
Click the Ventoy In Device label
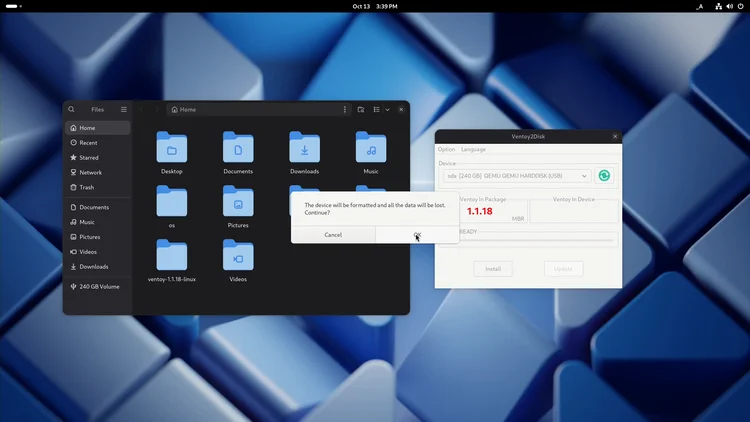[574, 199]
